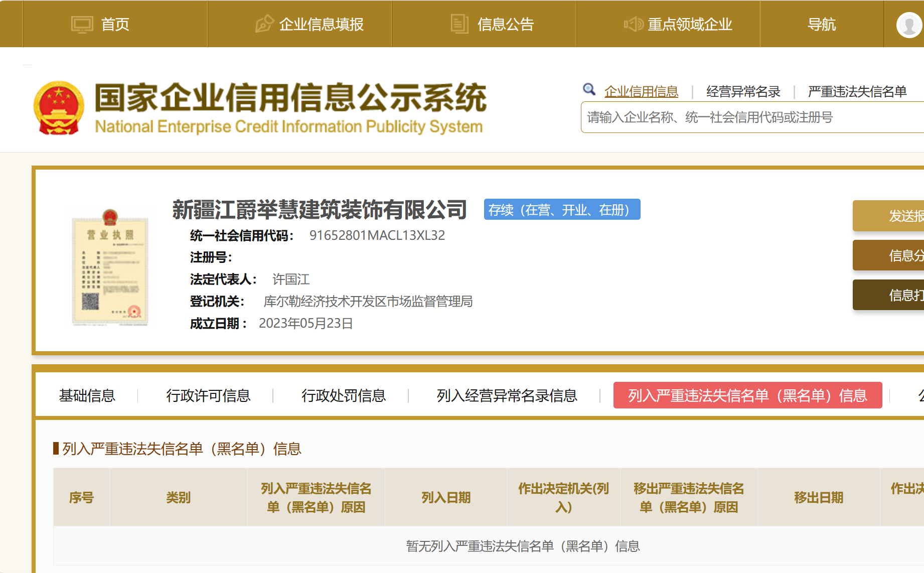Screen dimensions: 924x573
Task: Click the section heading 列入严重违法失信名单（黑名单）信息
Action: tap(182, 449)
